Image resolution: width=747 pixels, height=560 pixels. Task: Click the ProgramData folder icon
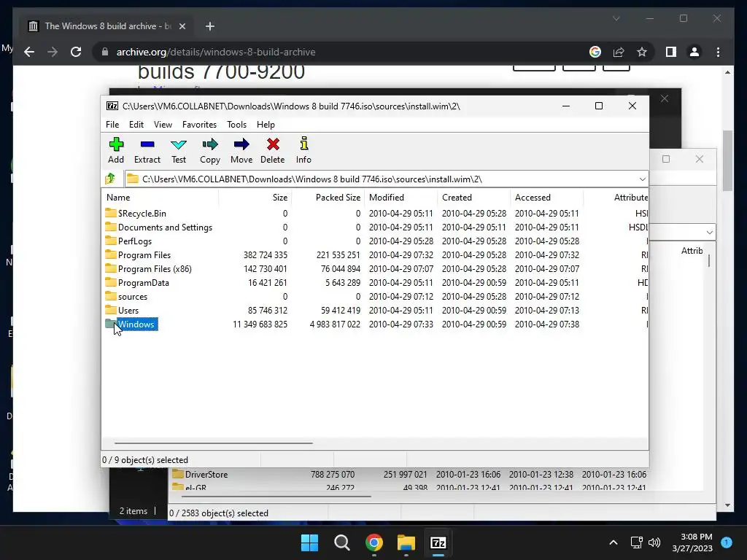click(111, 282)
